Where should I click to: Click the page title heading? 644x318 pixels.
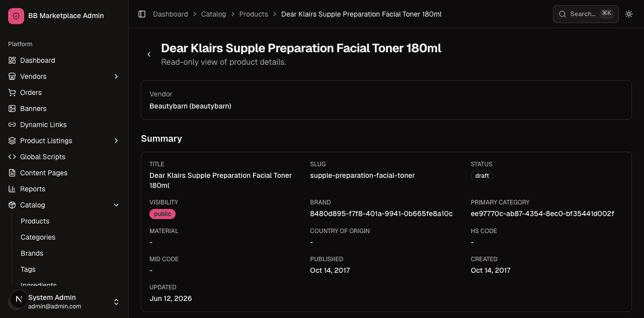(301, 48)
